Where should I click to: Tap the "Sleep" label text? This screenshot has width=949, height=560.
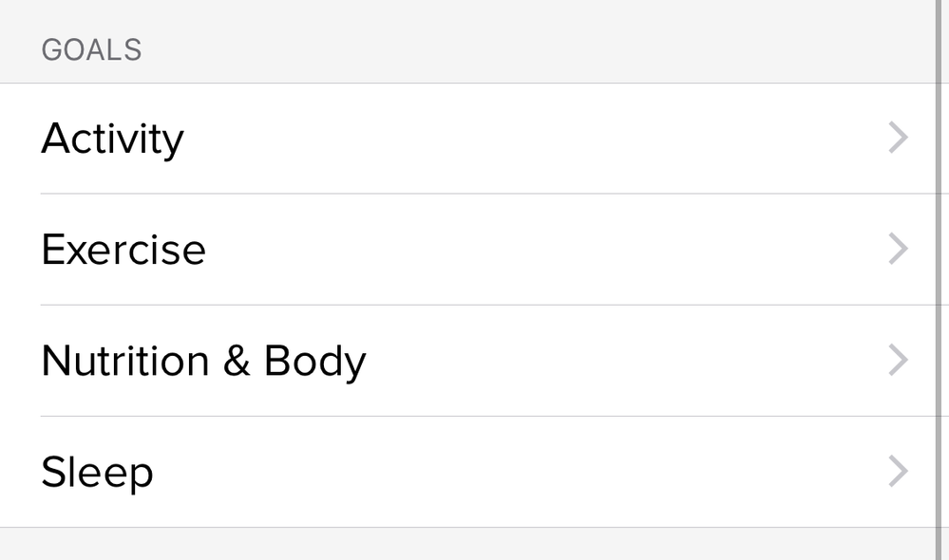click(x=97, y=472)
